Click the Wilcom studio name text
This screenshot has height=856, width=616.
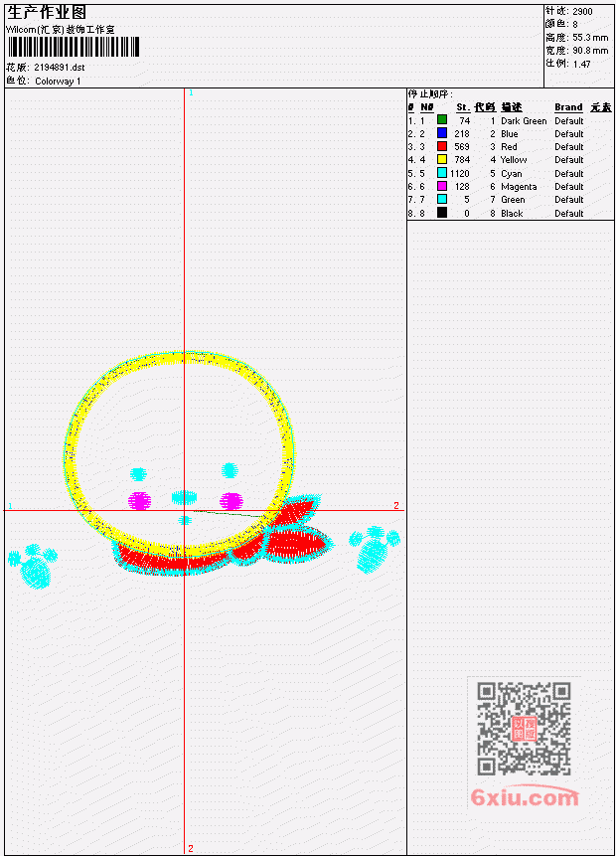pyautogui.click(x=61, y=30)
